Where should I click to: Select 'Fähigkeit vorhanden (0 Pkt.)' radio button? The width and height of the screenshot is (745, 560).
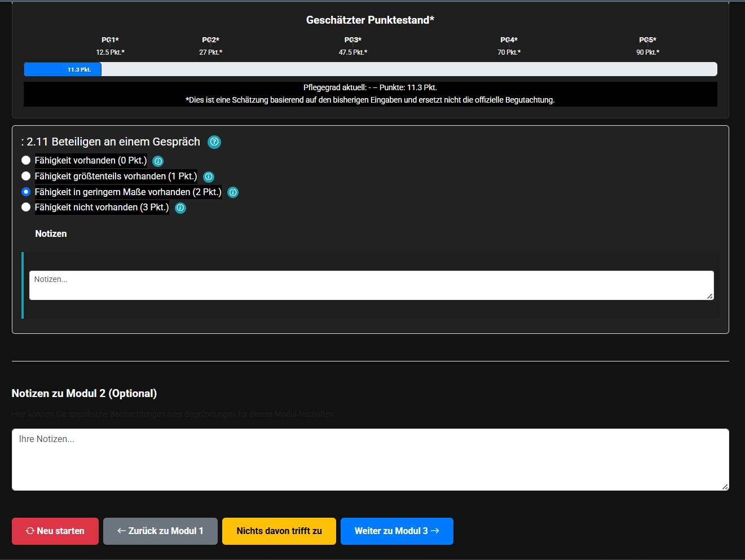(x=26, y=161)
